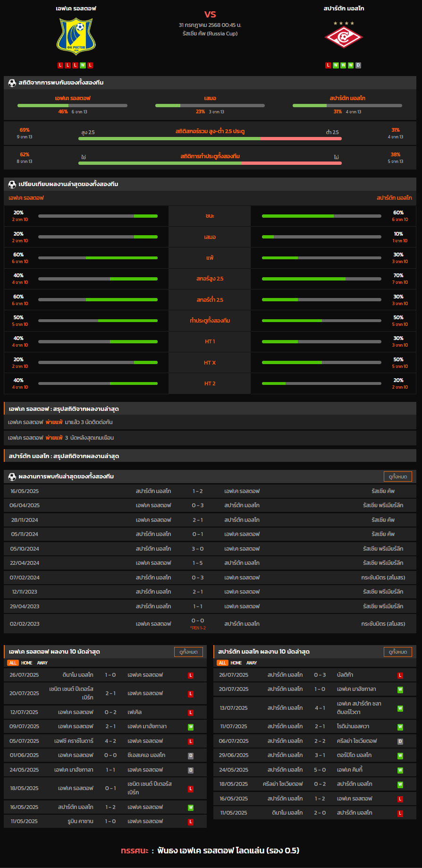The height and width of the screenshot is (868, 422).
Task: Click the L badge under the Spartak logo
Action: pyautogui.click(x=328, y=65)
